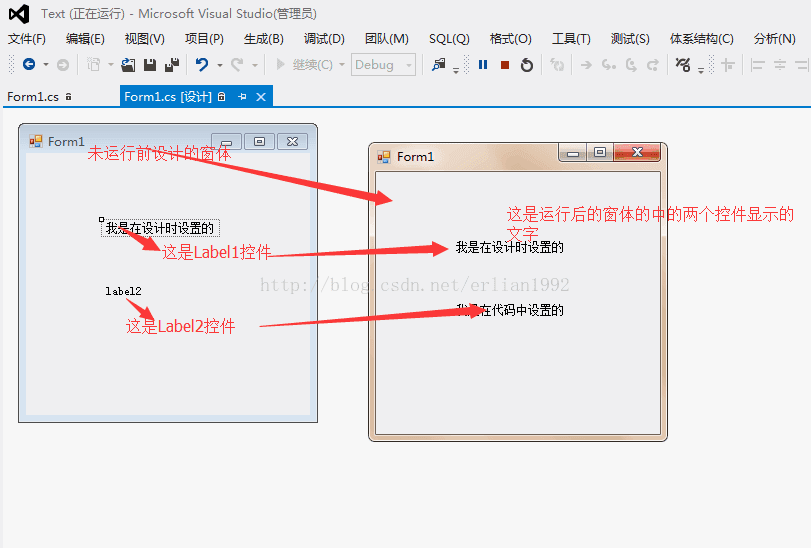Open the 生成(B) menu
The width and height of the screenshot is (811, 548).
click(264, 39)
